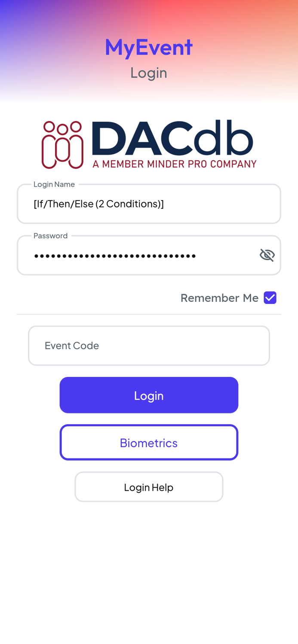298x644 pixels.
Task: Click the Password floating label
Action: click(50, 235)
